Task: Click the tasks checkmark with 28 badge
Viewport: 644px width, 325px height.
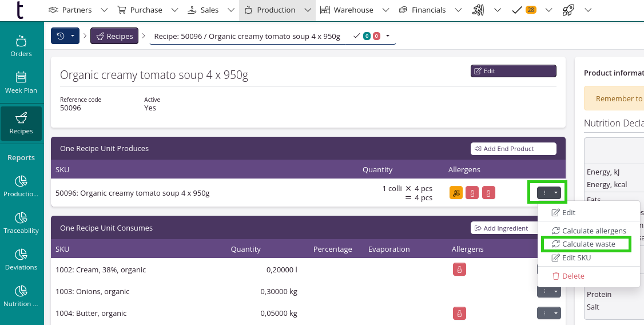Action: point(524,10)
